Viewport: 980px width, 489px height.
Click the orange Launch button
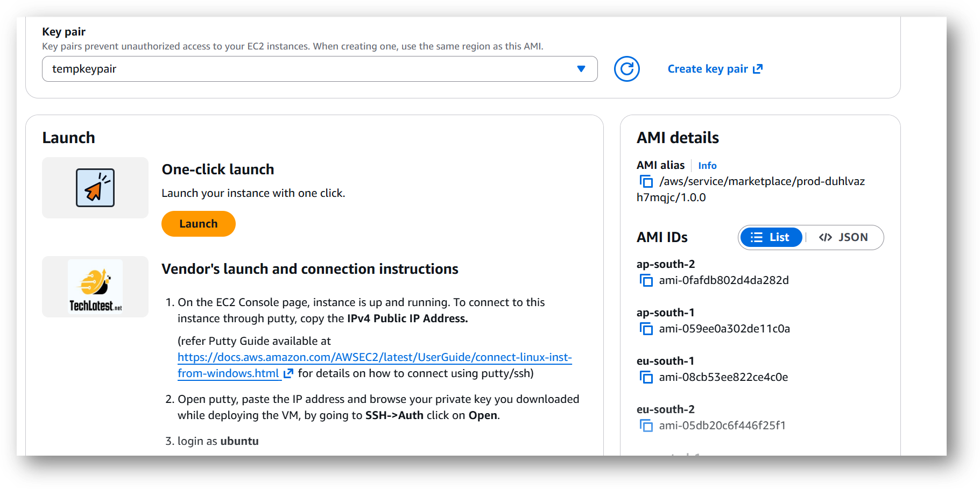(199, 224)
